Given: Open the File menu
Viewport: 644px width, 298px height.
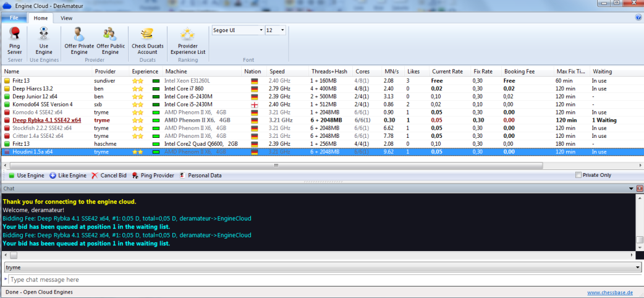Looking at the screenshot, I should [14, 18].
